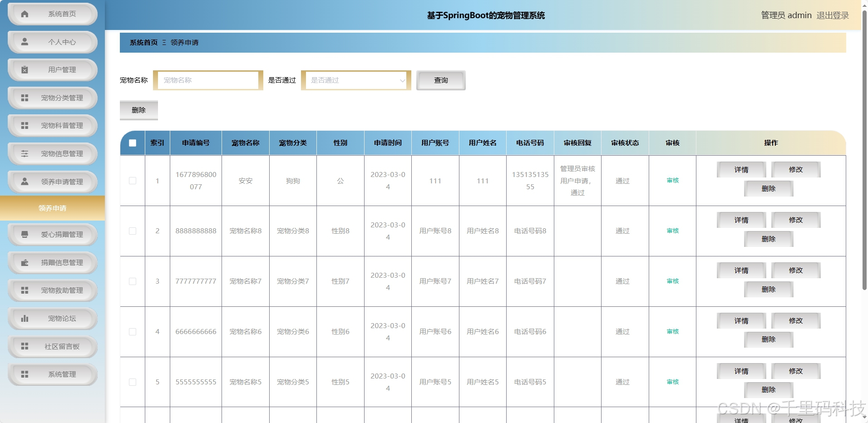Click 审核 link for row 宠物名称8
868x423 pixels.
coord(673,231)
